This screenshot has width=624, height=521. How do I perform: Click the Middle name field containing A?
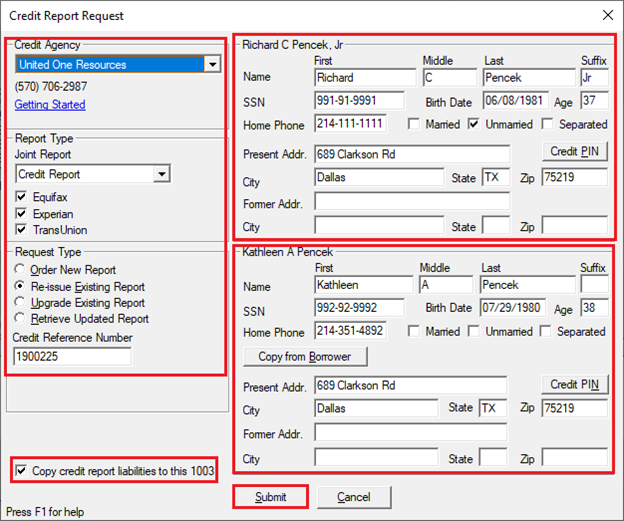(x=447, y=285)
